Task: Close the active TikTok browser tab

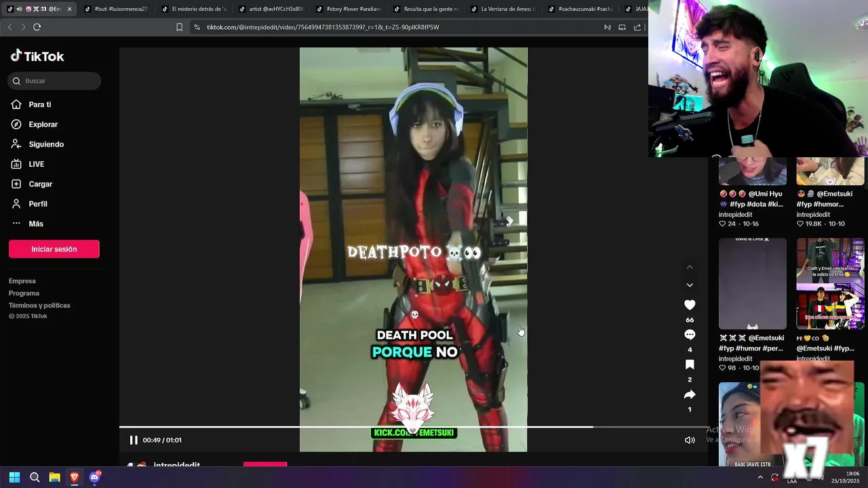Action: (69, 9)
